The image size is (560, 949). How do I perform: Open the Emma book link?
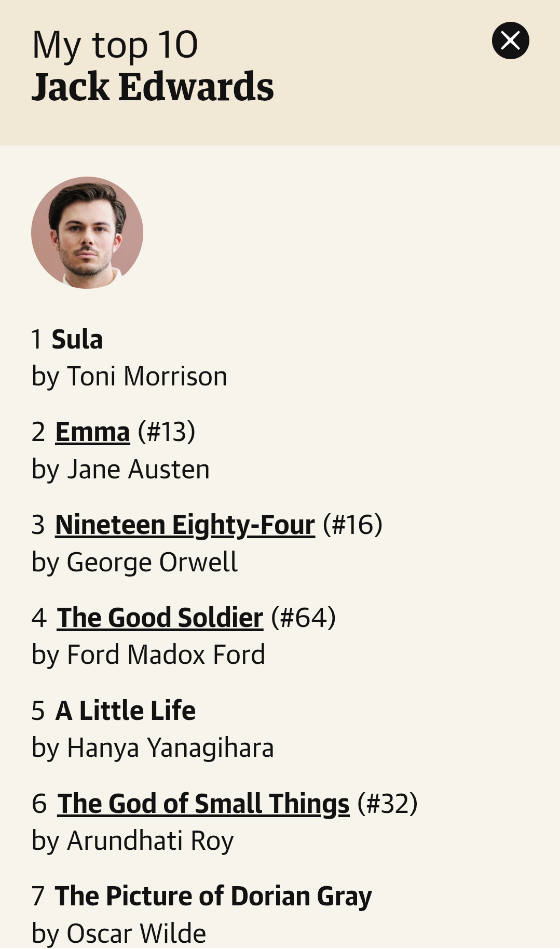pyautogui.click(x=92, y=432)
